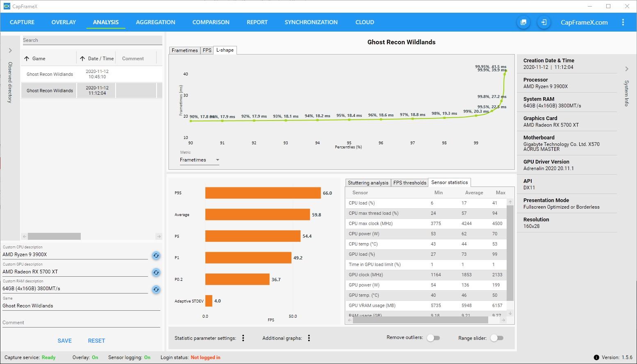Select the Sensor statistics tab
637x364 pixels.
click(x=449, y=182)
